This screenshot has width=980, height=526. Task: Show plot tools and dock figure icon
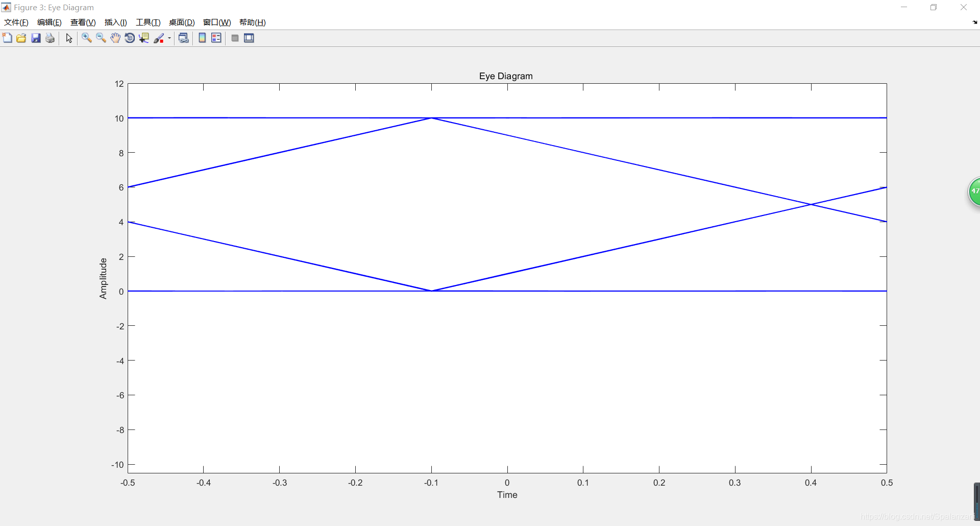click(249, 38)
